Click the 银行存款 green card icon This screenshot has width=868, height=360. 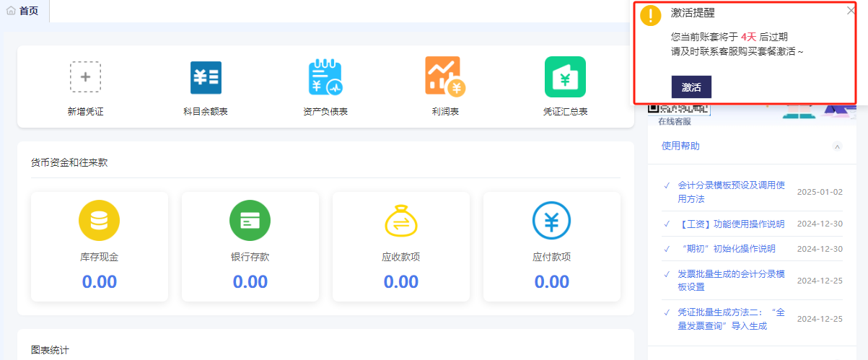[x=250, y=221]
